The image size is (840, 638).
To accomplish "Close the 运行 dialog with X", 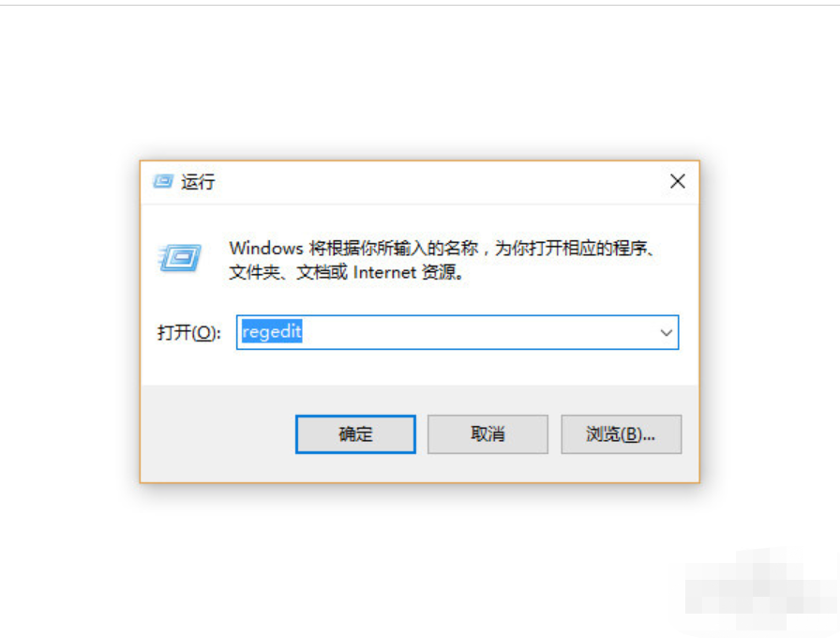I will (678, 181).
